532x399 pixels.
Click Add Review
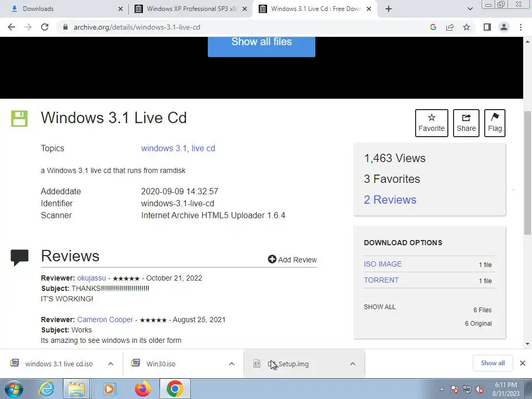pyautogui.click(x=292, y=260)
